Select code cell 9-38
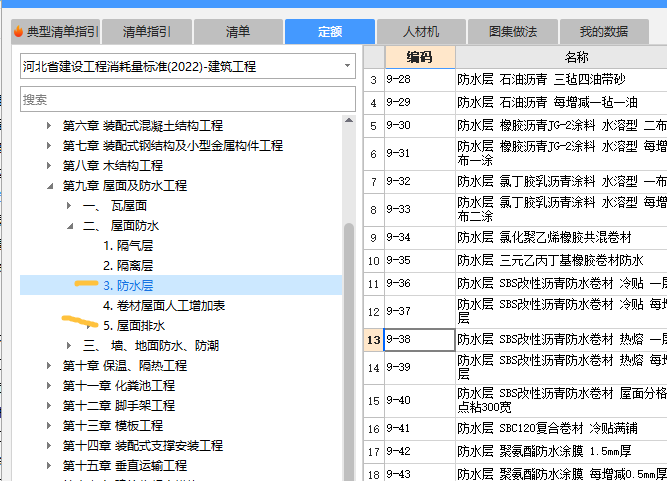The height and width of the screenshot is (481, 667). coord(420,340)
